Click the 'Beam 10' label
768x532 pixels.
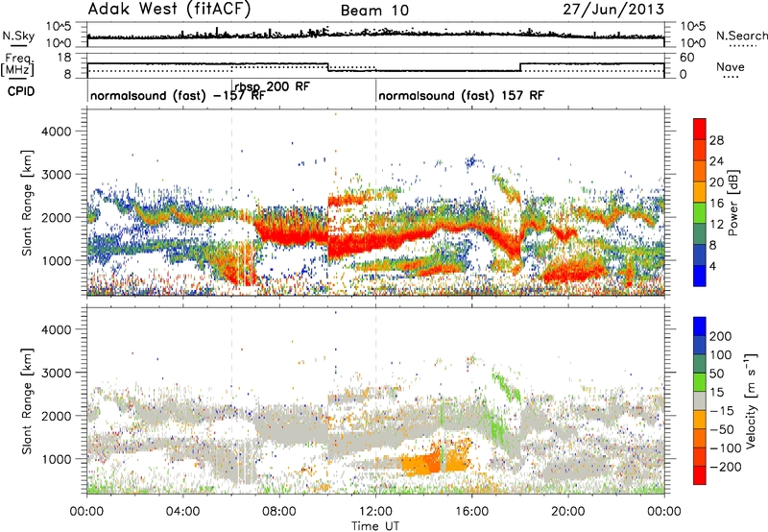coord(374,11)
